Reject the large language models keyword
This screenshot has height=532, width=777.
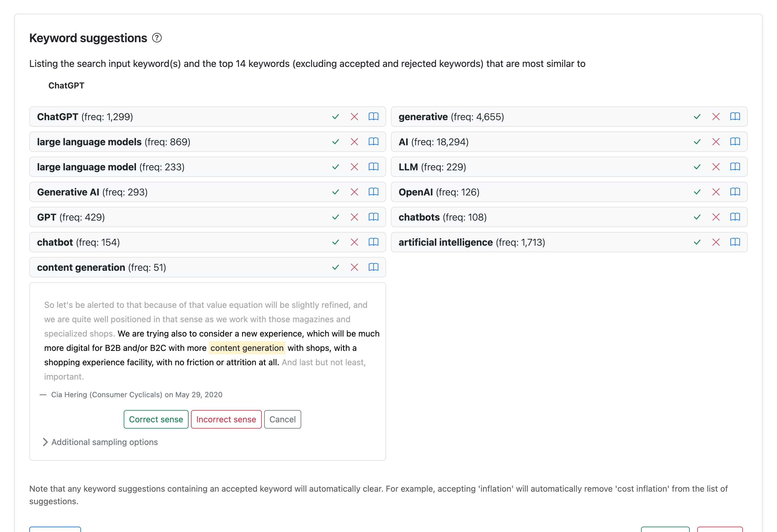click(354, 141)
